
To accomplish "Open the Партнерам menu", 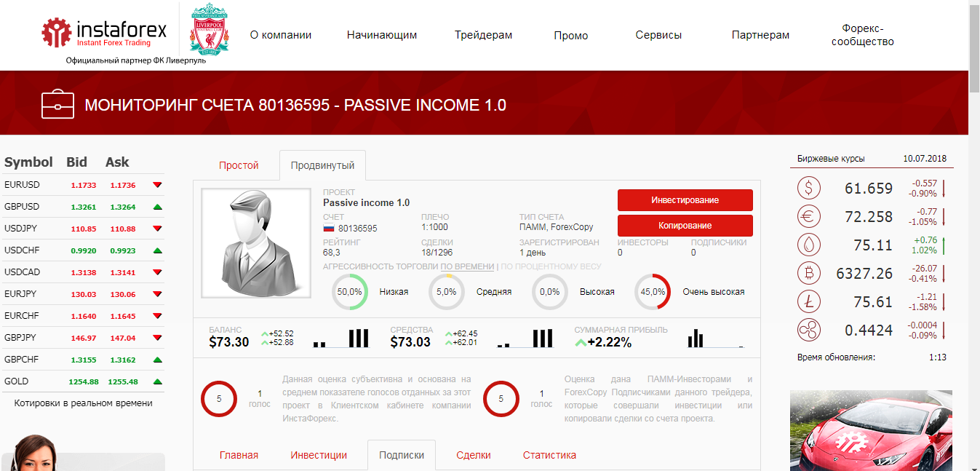I will [760, 35].
